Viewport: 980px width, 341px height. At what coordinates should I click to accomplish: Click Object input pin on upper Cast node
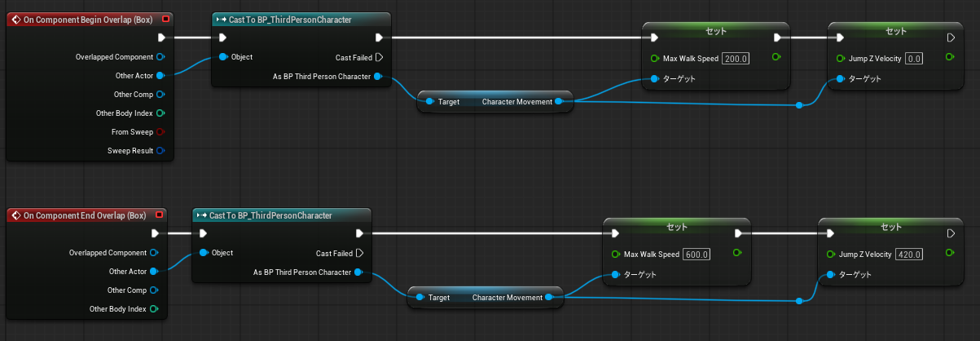(x=222, y=57)
